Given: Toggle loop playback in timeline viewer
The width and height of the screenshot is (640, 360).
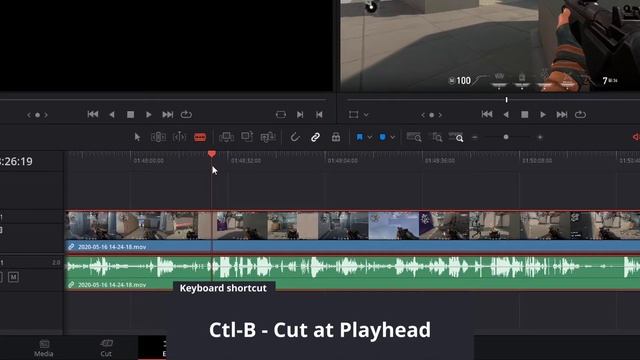Looking at the screenshot, I should 580,115.
